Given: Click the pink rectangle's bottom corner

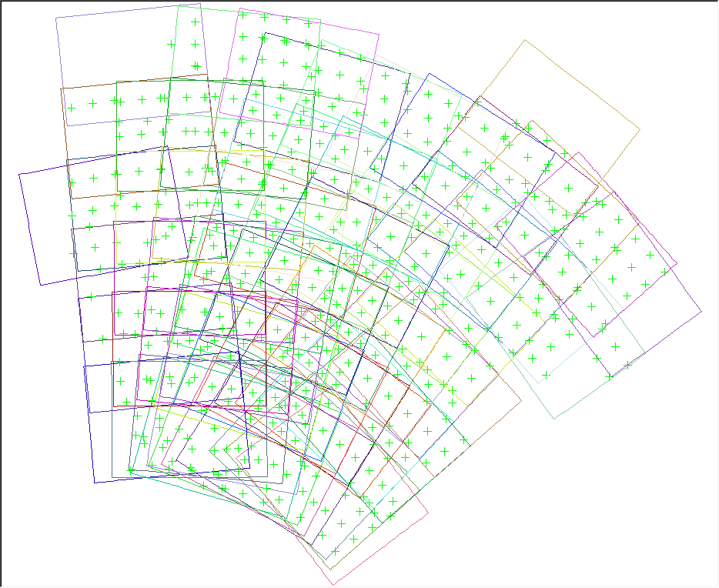Looking at the screenshot, I should point(333,582).
